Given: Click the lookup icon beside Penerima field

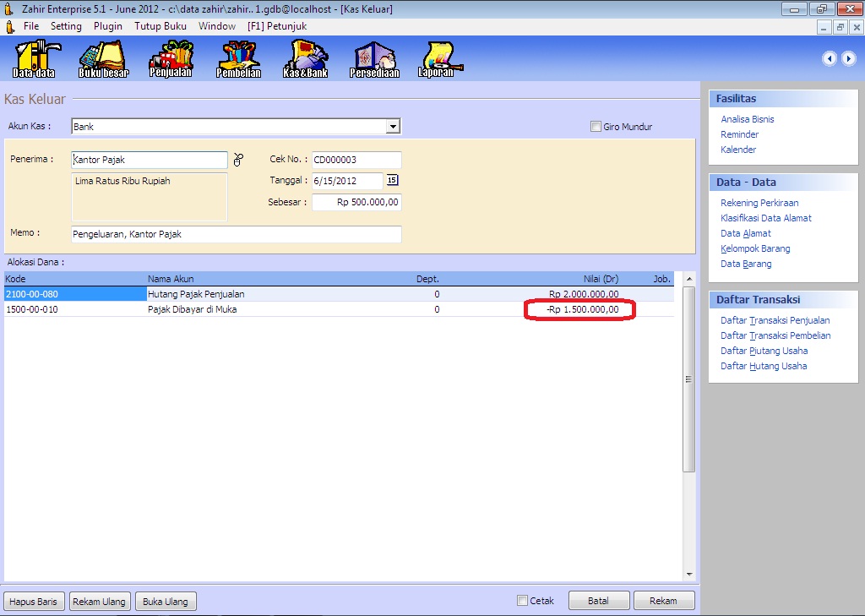Looking at the screenshot, I should point(238,160).
